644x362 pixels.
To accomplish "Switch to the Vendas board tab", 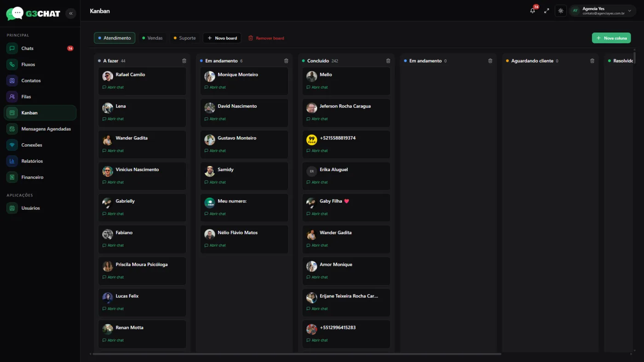I will 152,38.
